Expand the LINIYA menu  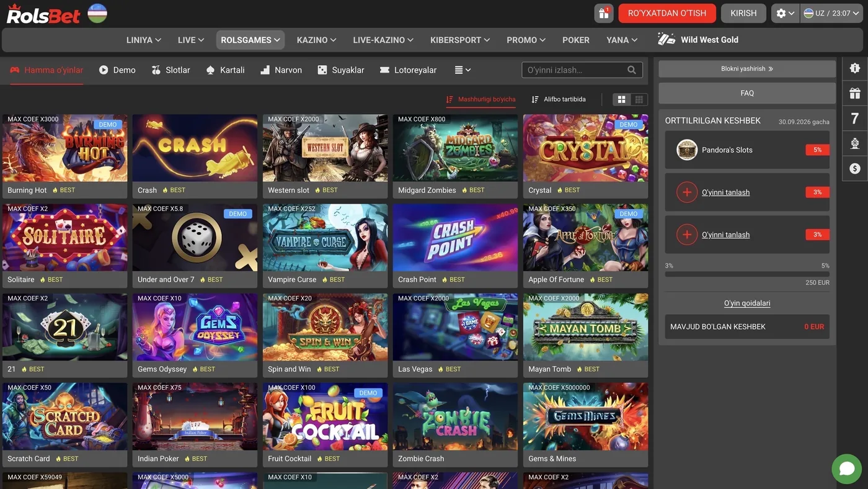click(x=144, y=40)
